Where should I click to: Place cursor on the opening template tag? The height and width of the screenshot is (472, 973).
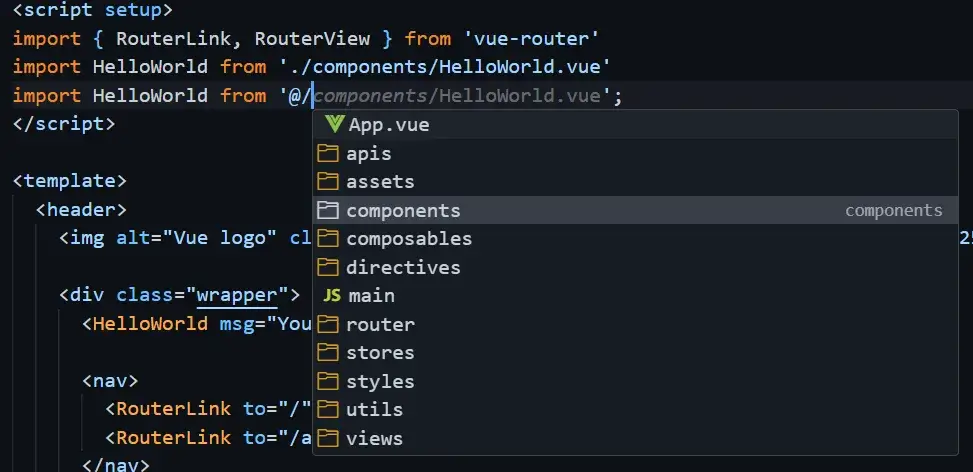click(x=70, y=181)
